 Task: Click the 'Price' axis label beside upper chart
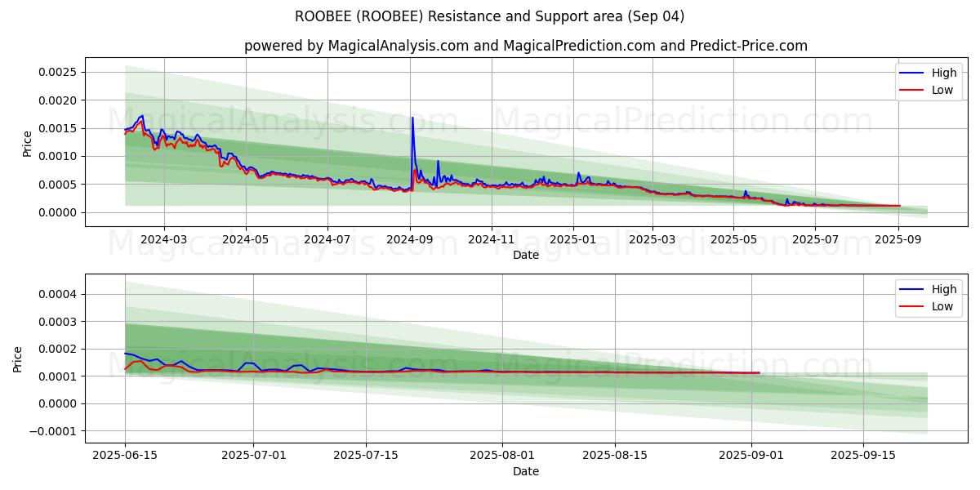click(x=28, y=144)
